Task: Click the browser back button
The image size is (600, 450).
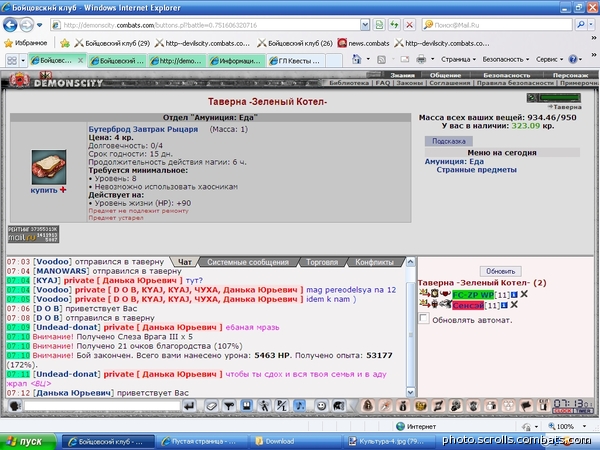Action: pyautogui.click(x=10, y=25)
